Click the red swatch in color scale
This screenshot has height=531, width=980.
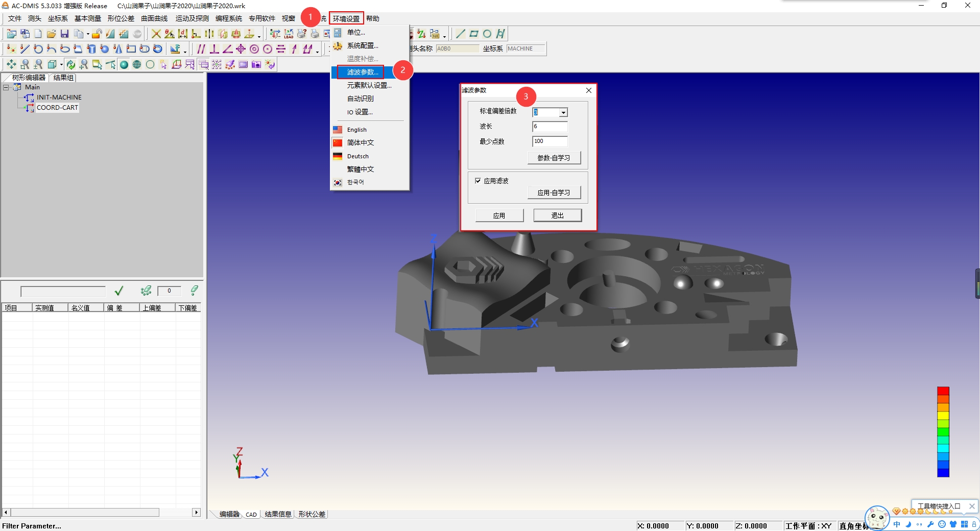click(943, 391)
